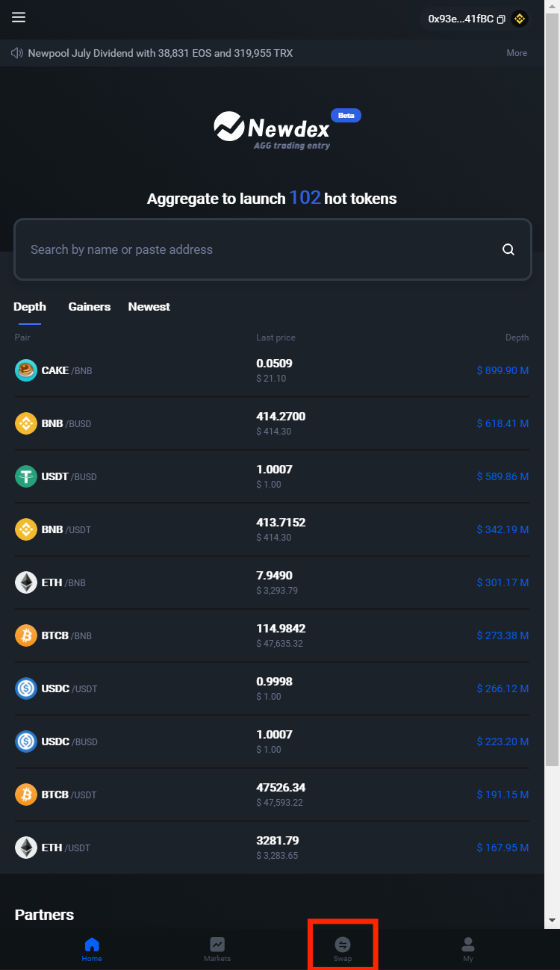Open the hamburger menu
560x970 pixels.
click(19, 17)
